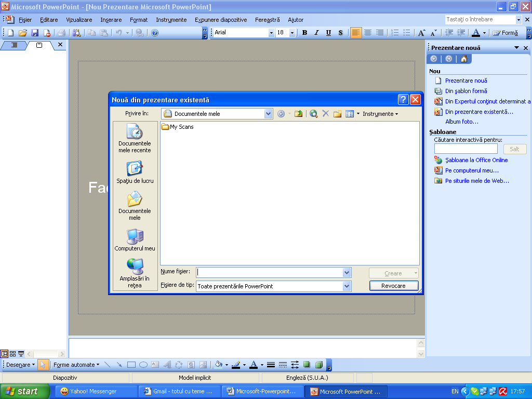Image resolution: width=532 pixels, height=399 pixels.
Task: Click Din prezentare existentă link
Action: [x=479, y=112]
